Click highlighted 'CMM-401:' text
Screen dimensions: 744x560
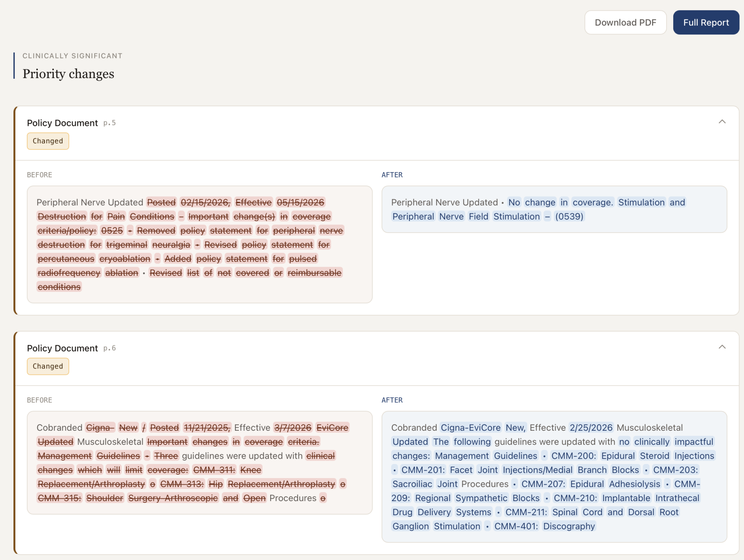click(516, 526)
